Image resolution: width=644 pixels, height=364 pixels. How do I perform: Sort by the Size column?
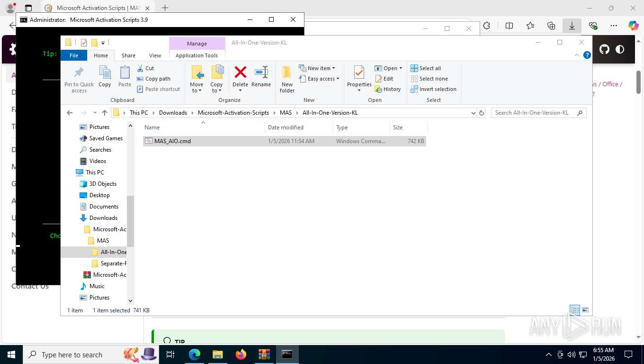tap(409, 127)
